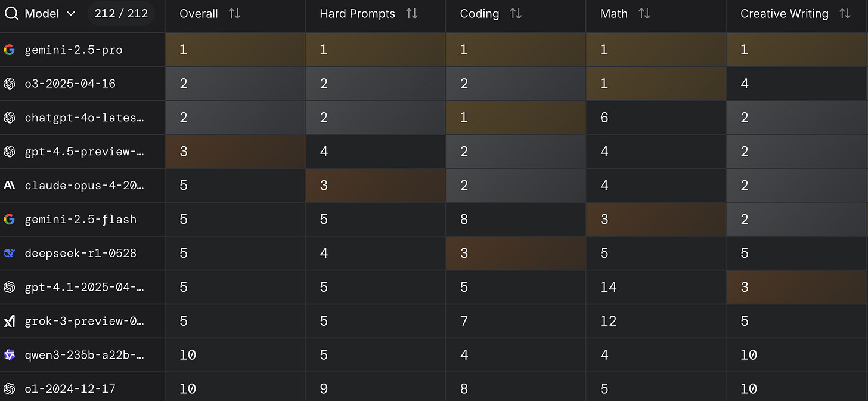This screenshot has width=868, height=401.
Task: Open the Model dropdown chevron
Action: pos(71,13)
